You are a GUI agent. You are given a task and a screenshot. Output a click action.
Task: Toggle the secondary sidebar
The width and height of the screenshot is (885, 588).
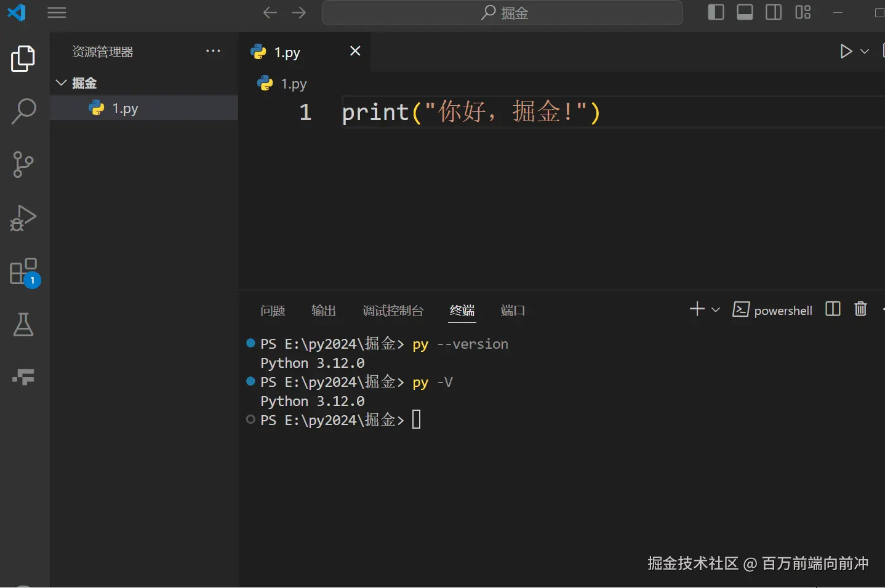pos(774,12)
